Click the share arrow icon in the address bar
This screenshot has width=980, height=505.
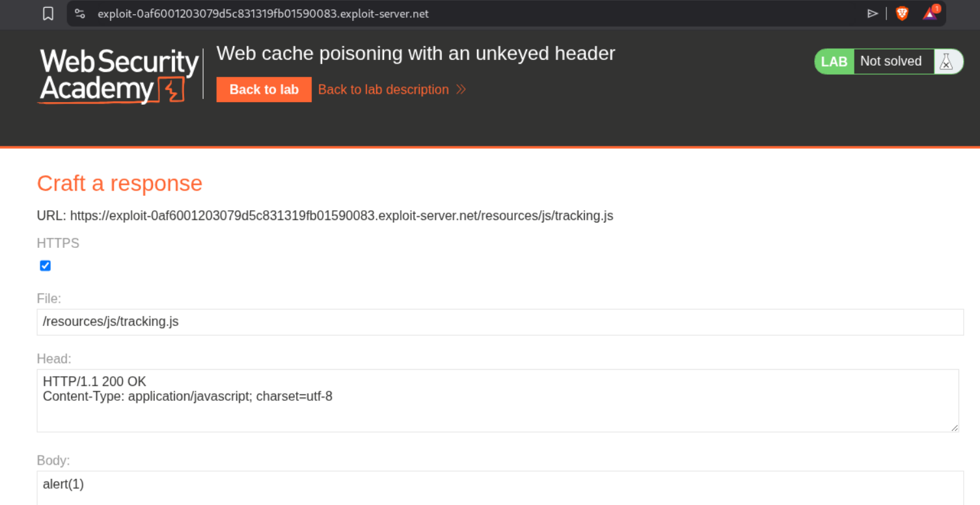(x=873, y=14)
